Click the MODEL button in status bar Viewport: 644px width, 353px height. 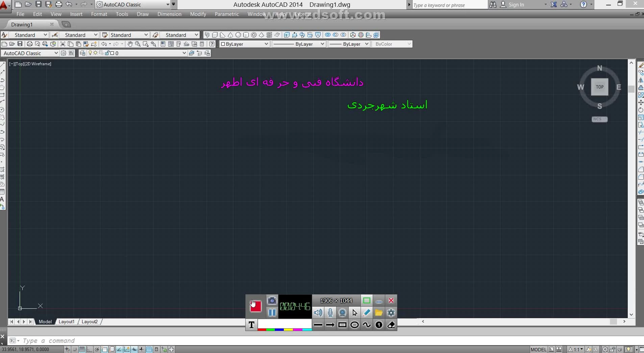pos(538,349)
